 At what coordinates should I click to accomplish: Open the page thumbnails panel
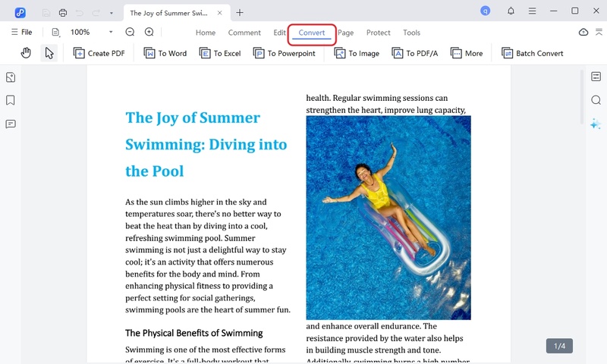point(11,77)
